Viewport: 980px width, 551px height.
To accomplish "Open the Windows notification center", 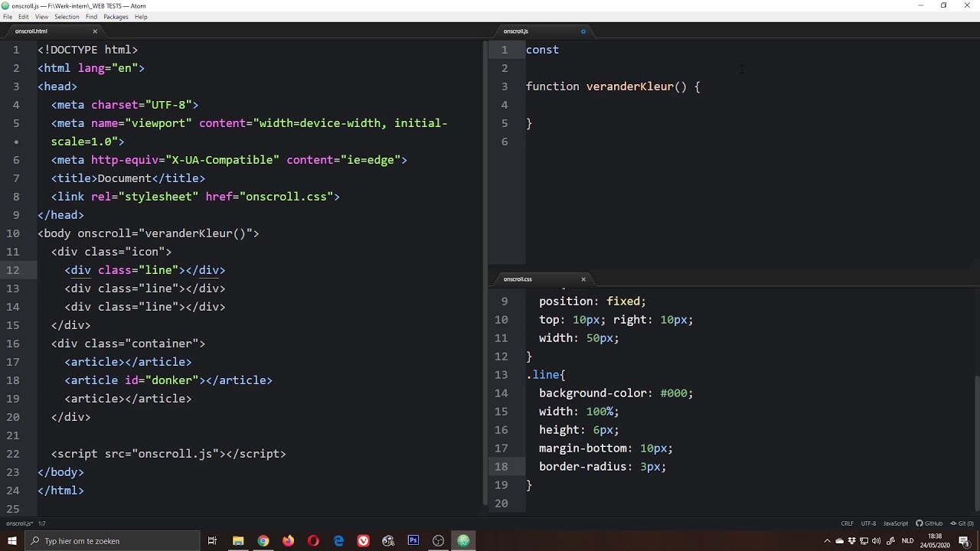I will point(964,541).
